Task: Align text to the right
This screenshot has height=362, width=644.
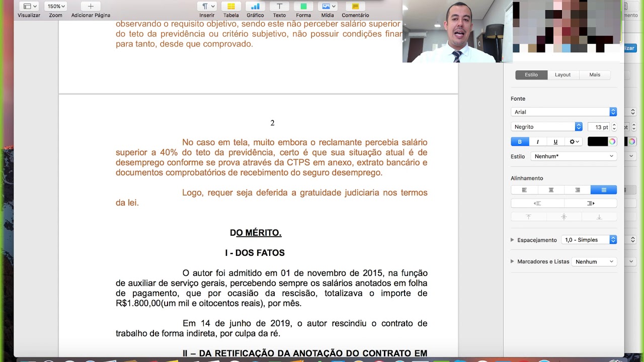Action: coord(578,190)
